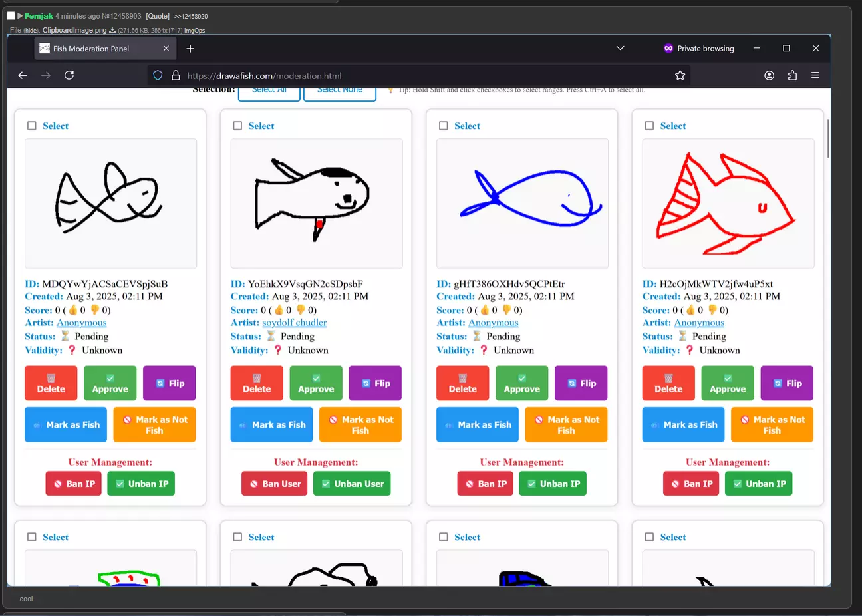Check Select on second-row fourth card

[x=649, y=537]
